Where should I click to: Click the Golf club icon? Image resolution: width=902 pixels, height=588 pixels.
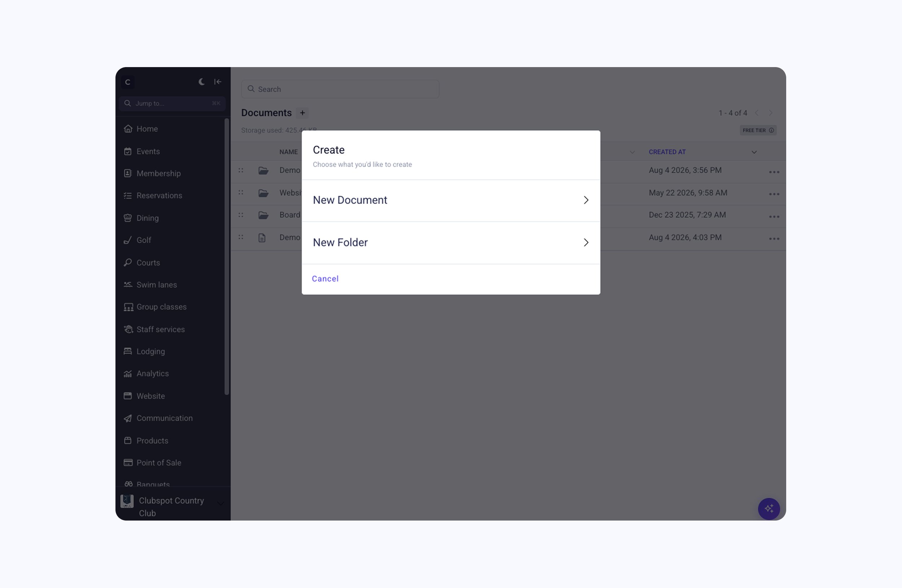click(x=128, y=240)
